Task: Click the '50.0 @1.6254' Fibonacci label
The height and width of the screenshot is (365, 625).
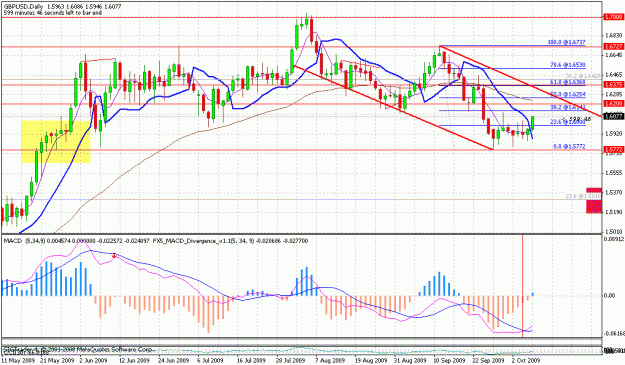Action: (x=568, y=95)
